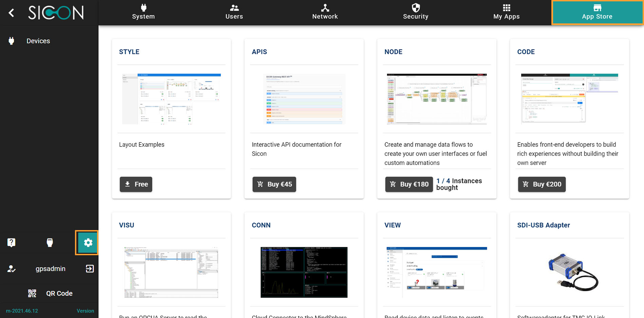Open the Network tab
This screenshot has height=318, width=644.
(x=325, y=13)
